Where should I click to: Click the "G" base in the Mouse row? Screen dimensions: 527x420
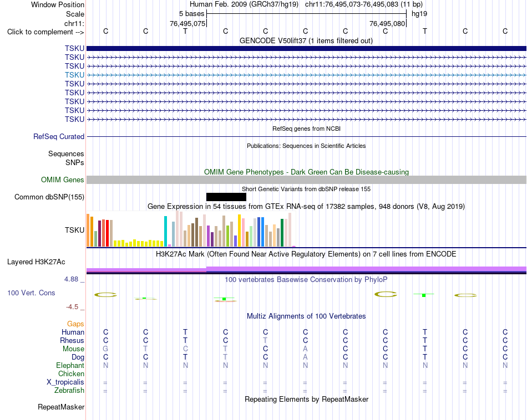click(x=105, y=349)
